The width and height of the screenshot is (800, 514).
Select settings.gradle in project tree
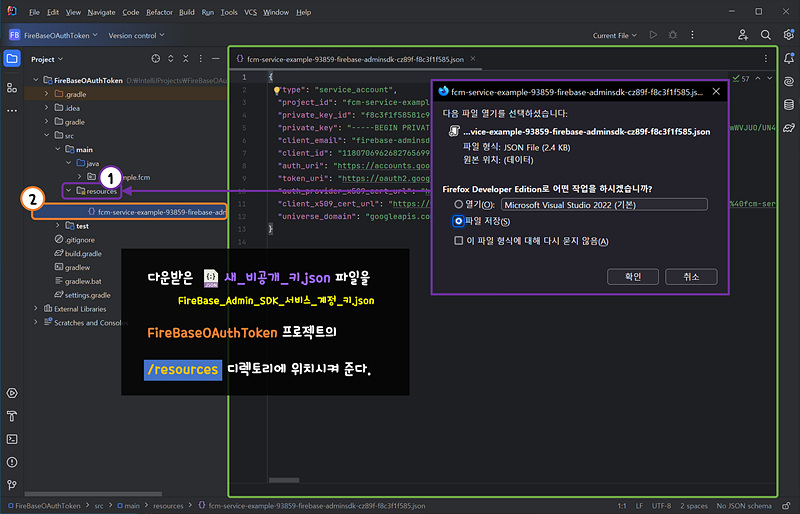pyautogui.click(x=87, y=295)
